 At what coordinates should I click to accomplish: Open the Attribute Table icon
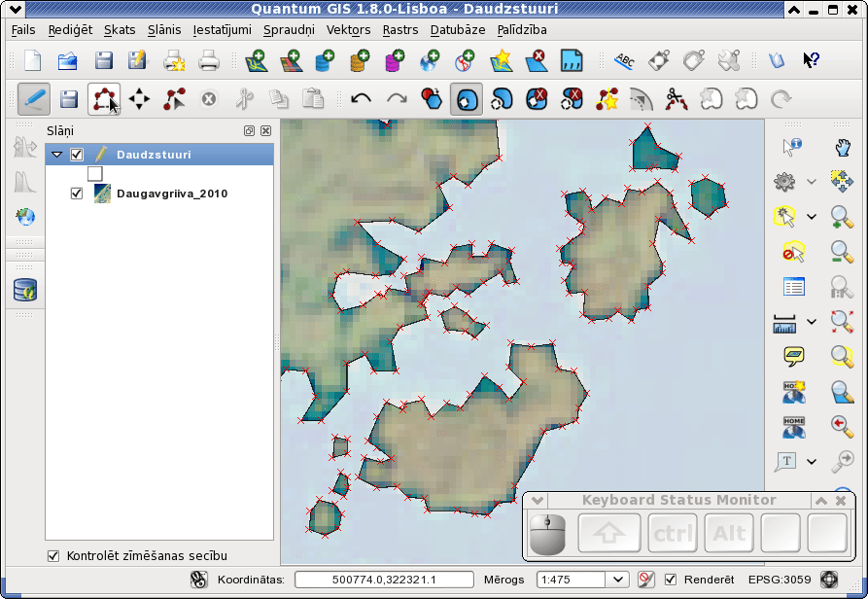pos(793,287)
